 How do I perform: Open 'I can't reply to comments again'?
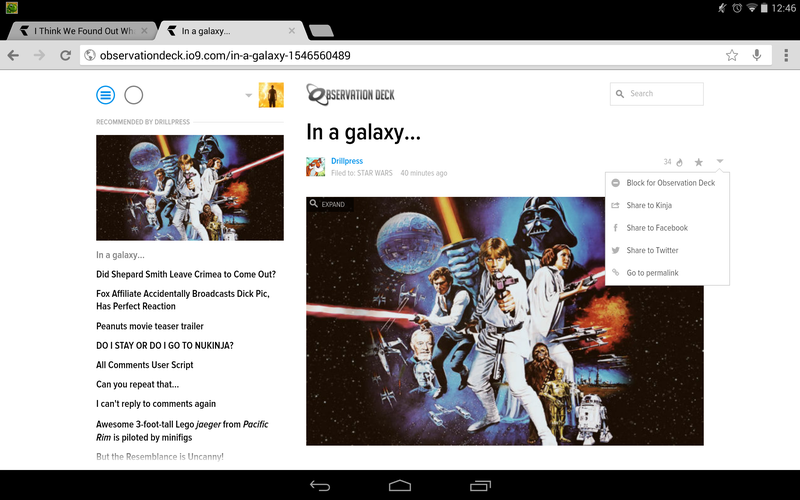coord(156,404)
